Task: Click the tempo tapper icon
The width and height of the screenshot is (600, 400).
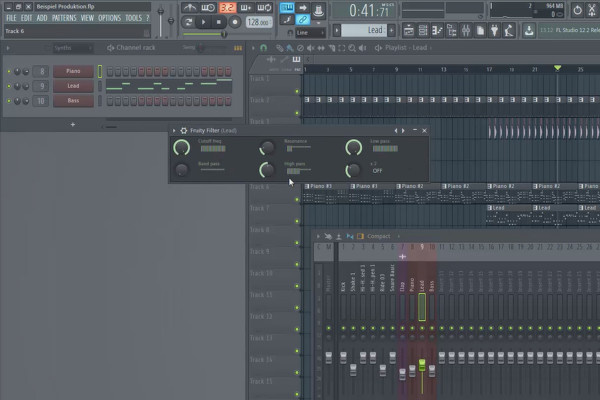Action: click(x=509, y=31)
